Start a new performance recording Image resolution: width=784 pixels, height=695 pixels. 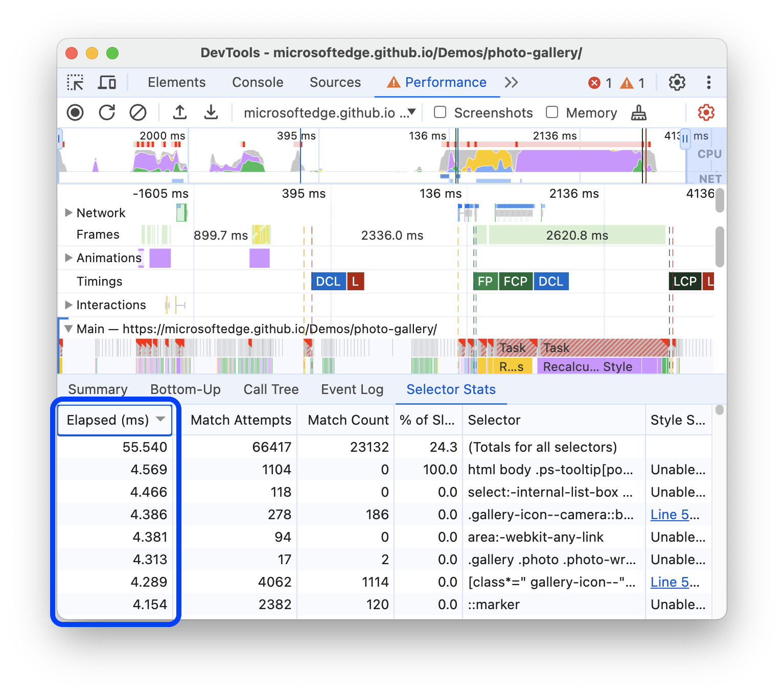[75, 112]
